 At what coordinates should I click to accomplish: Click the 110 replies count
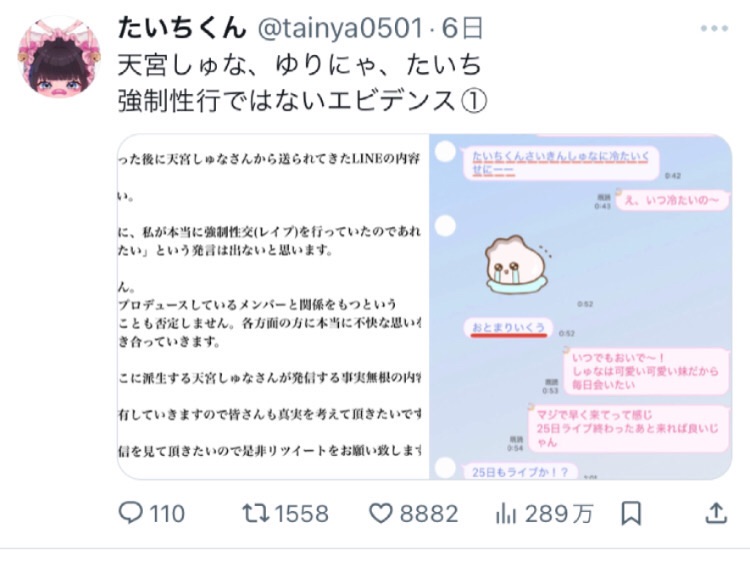[167, 514]
